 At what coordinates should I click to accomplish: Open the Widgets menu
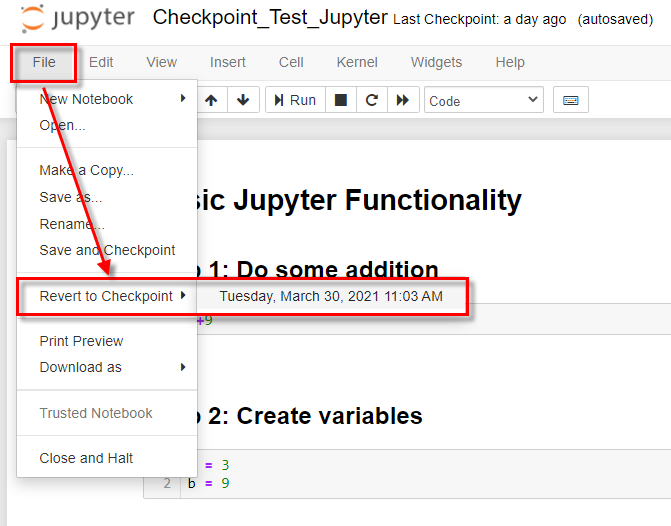pos(436,62)
